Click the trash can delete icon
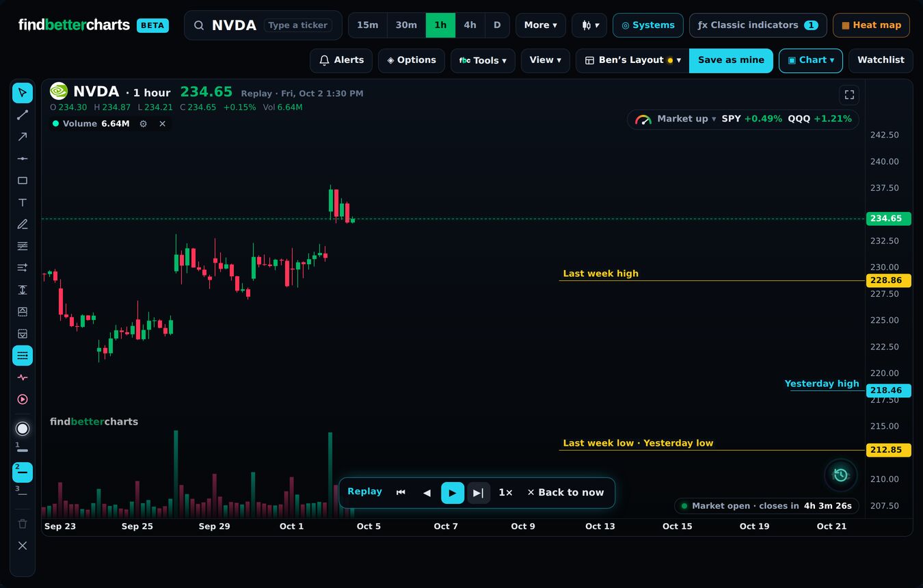This screenshot has width=923, height=588. click(23, 524)
